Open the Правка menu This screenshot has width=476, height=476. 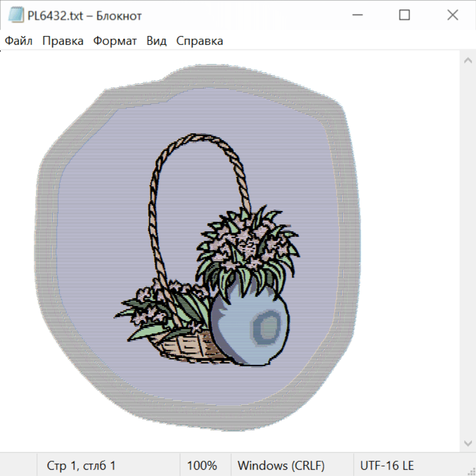coord(63,41)
